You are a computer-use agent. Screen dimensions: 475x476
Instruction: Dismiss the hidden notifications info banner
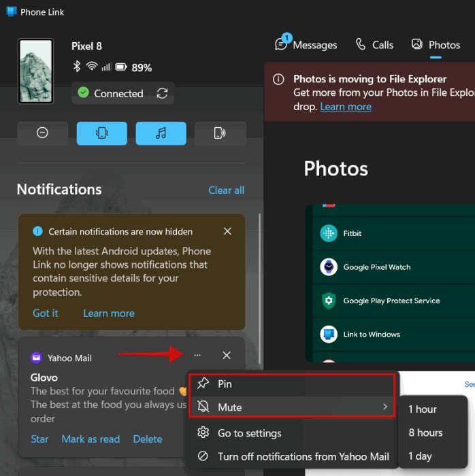(227, 231)
